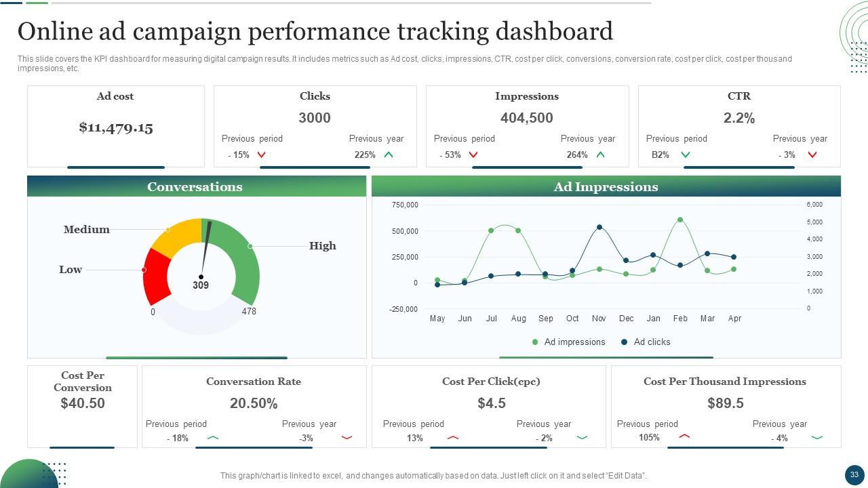
Task: Click the red up caret beside Cost Per Click 13%
Action: pyautogui.click(x=453, y=438)
